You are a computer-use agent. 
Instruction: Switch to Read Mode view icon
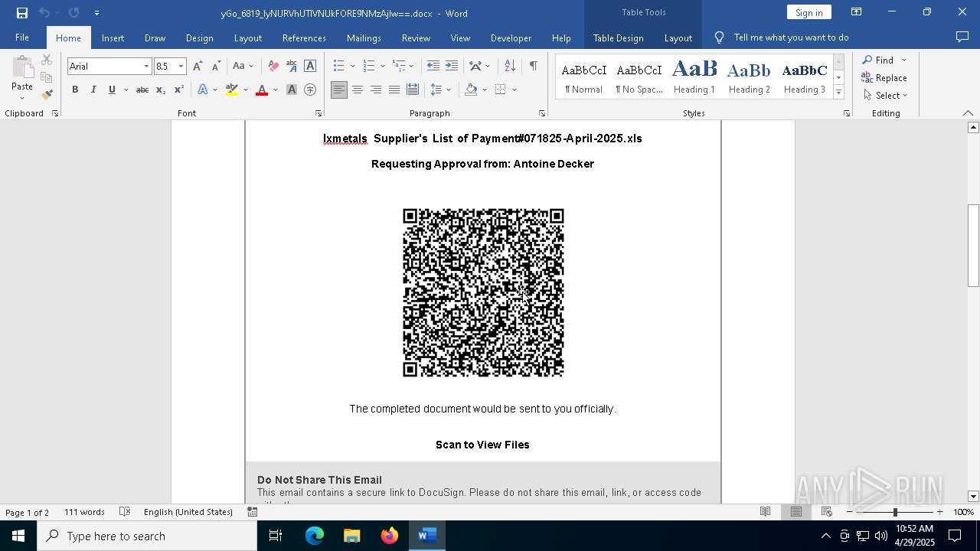765,512
